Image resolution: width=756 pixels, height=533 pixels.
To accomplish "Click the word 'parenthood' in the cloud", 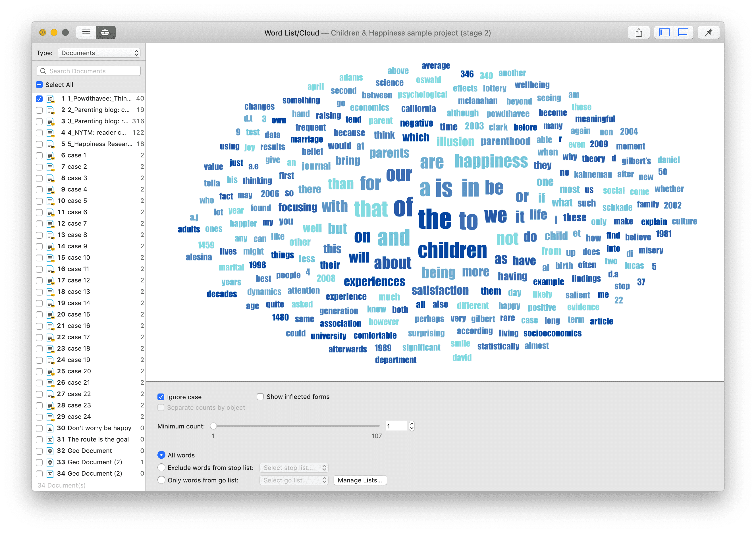I will point(505,141).
